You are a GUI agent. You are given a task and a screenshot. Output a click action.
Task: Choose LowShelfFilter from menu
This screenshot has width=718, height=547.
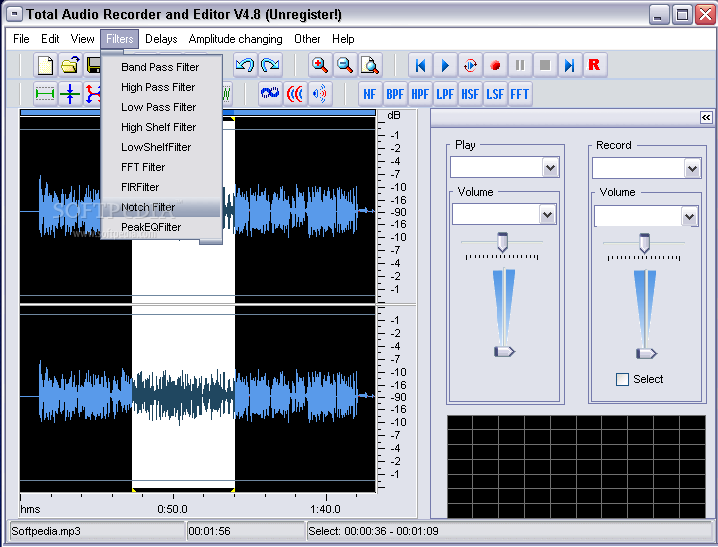coord(161,147)
